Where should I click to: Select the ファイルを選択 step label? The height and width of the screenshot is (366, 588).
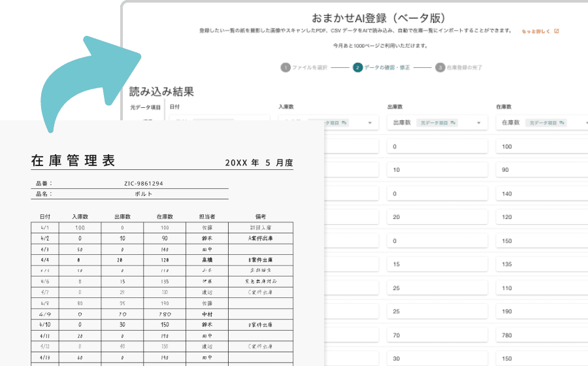[x=310, y=67]
